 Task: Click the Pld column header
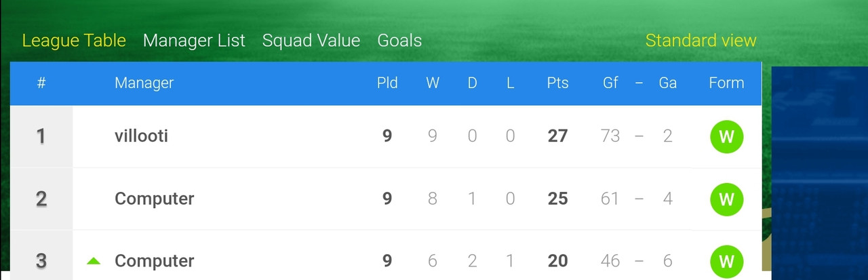tap(387, 83)
